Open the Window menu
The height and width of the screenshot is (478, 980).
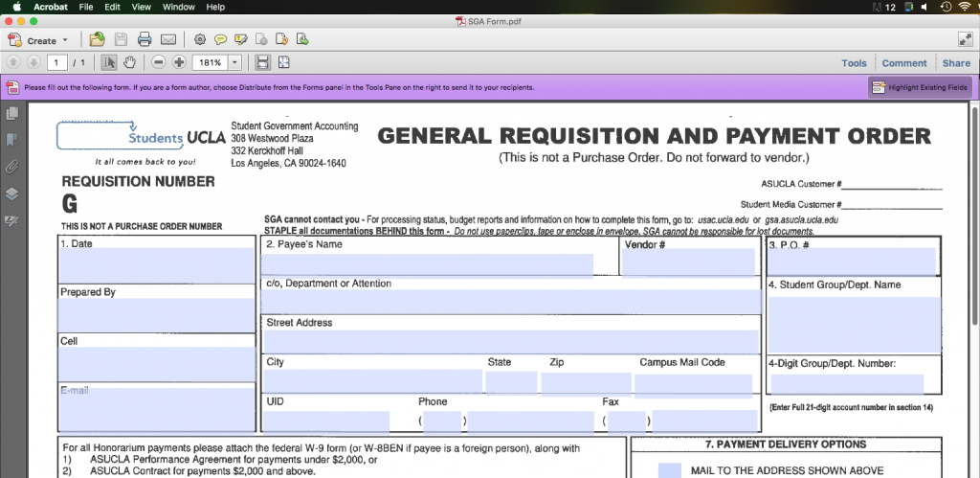pos(178,7)
